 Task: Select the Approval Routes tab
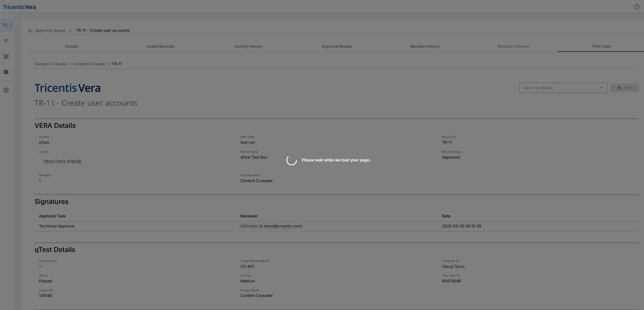click(x=337, y=46)
